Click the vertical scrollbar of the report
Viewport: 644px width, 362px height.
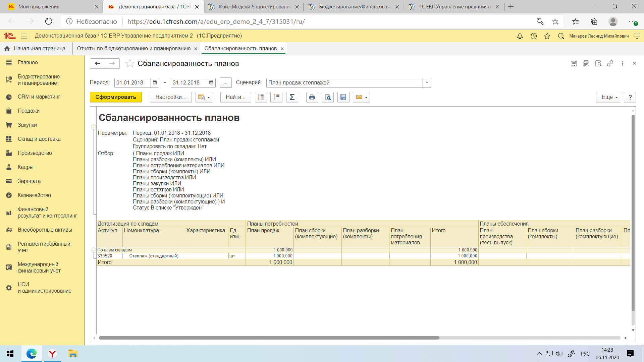[x=633, y=213]
